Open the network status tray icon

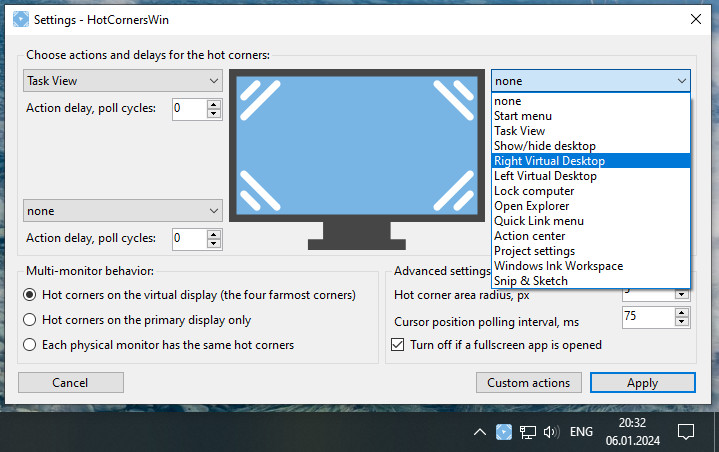pos(527,432)
